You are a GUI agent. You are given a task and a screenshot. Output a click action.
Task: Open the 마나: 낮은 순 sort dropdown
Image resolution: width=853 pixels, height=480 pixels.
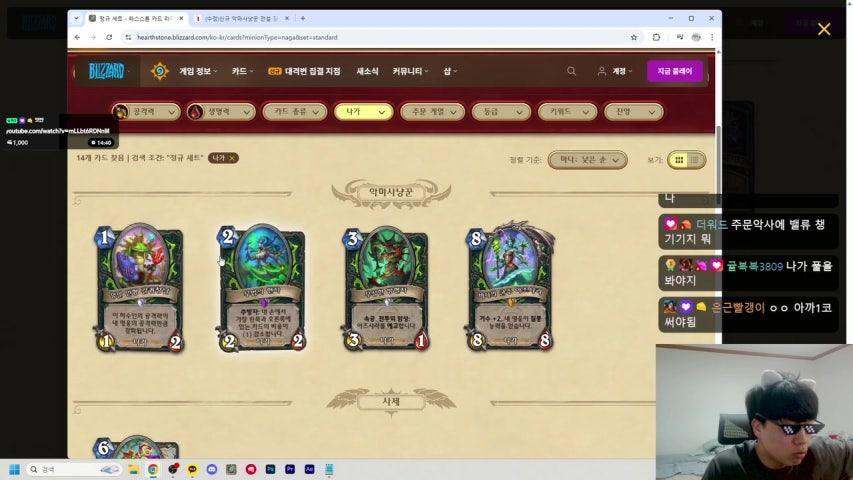pos(588,160)
